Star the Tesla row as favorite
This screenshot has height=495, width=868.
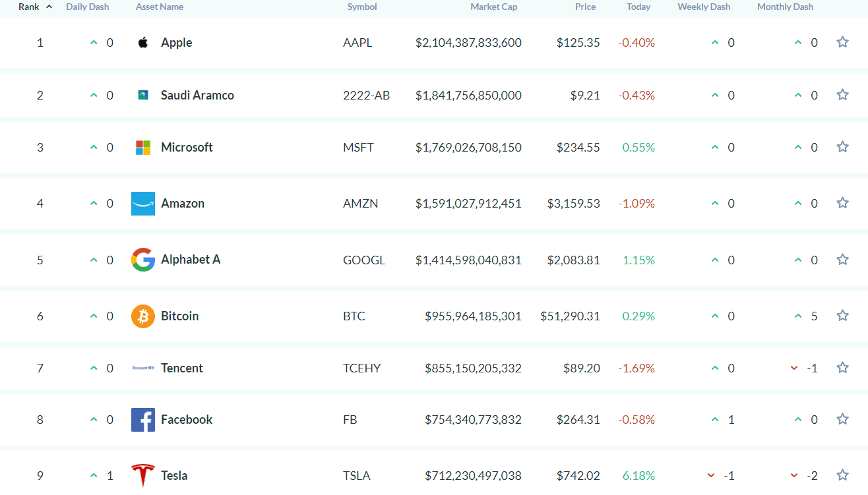click(842, 475)
